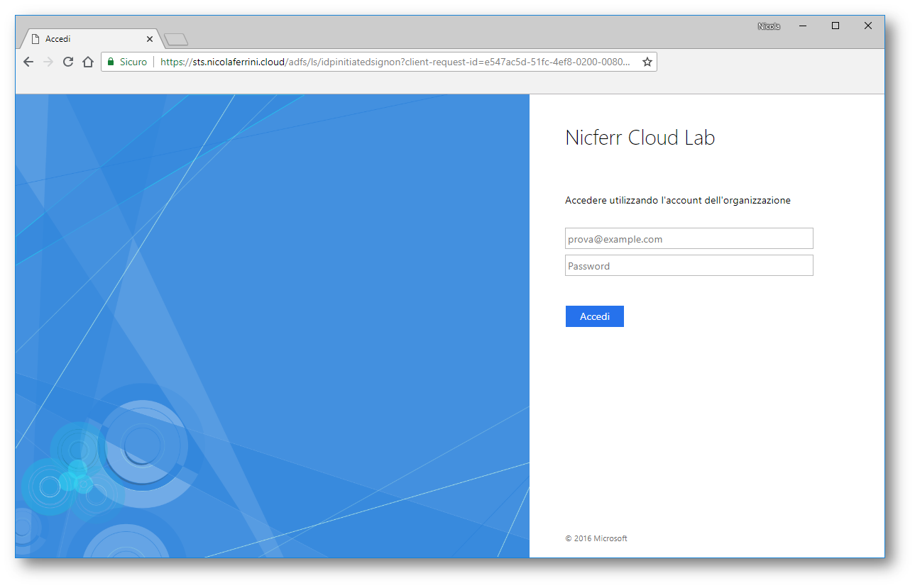This screenshot has width=915, height=588.
Task: Minimize the browser window
Action: (803, 26)
